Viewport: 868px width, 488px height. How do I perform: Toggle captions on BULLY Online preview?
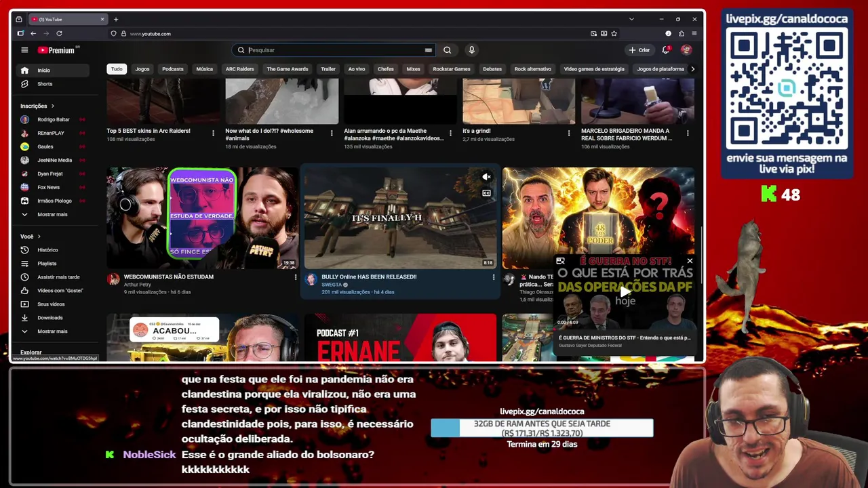click(x=486, y=193)
